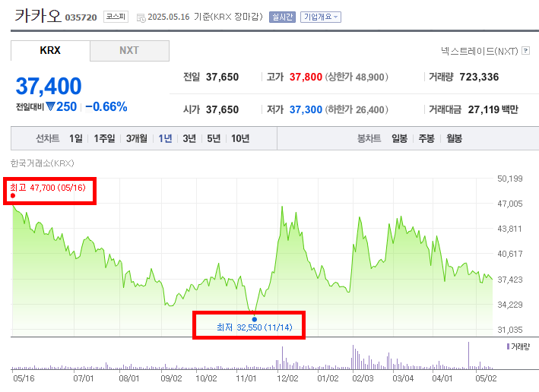Click the blue 최저 price marker dot

[255, 319]
